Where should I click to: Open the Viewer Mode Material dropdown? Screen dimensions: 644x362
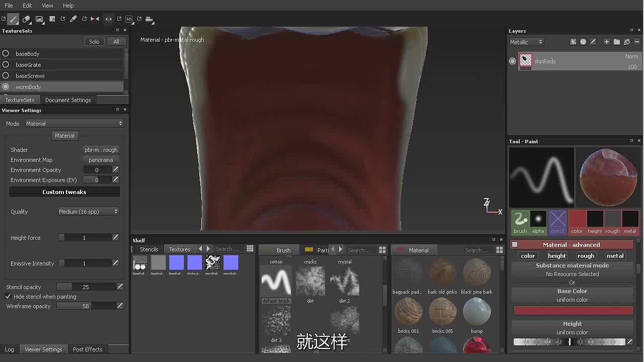tap(74, 124)
